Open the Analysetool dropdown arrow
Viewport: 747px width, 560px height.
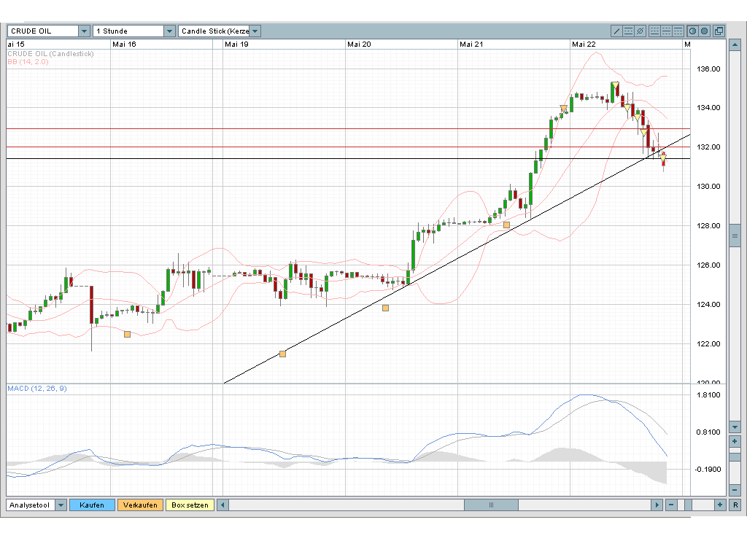[61, 505]
